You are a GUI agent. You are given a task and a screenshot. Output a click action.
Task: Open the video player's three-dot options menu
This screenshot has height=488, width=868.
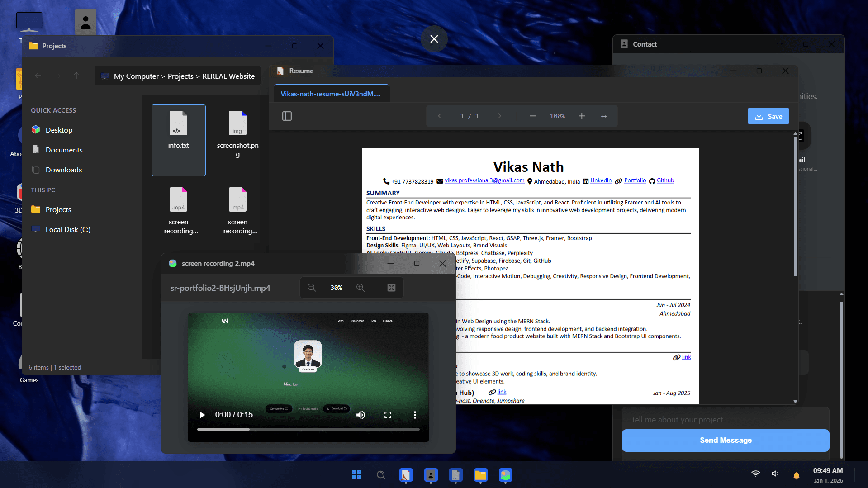(415, 415)
